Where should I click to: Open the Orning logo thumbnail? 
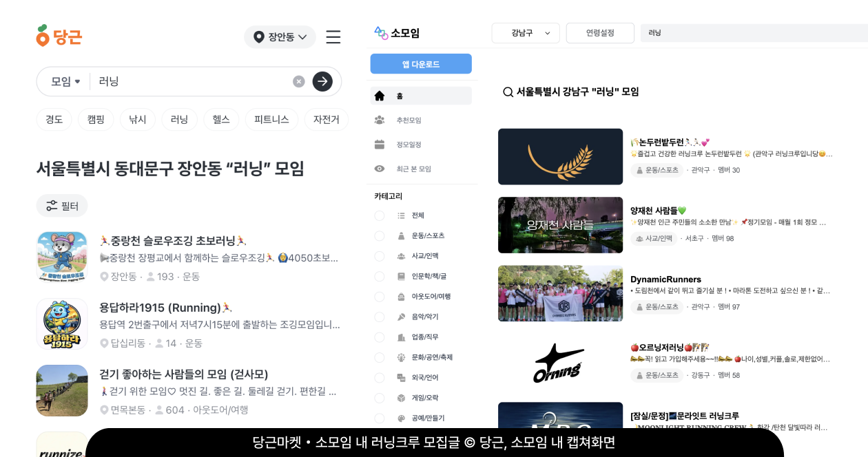pyautogui.click(x=560, y=362)
